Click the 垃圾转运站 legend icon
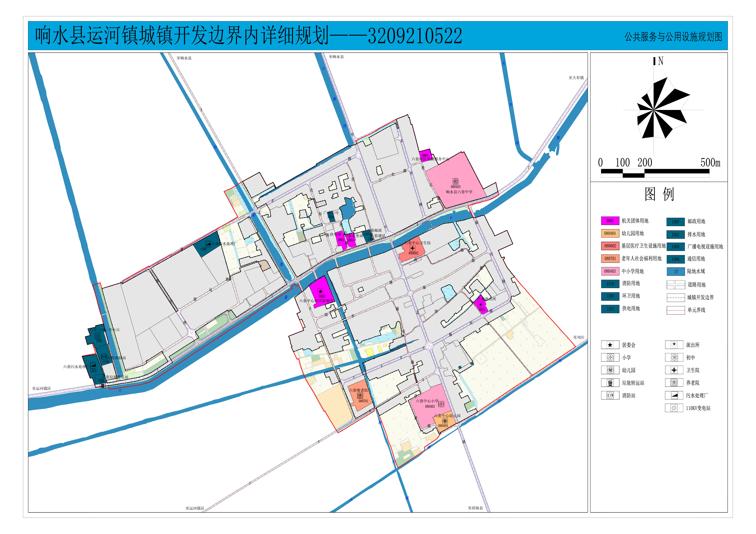This screenshot has width=756, height=534. 610,383
